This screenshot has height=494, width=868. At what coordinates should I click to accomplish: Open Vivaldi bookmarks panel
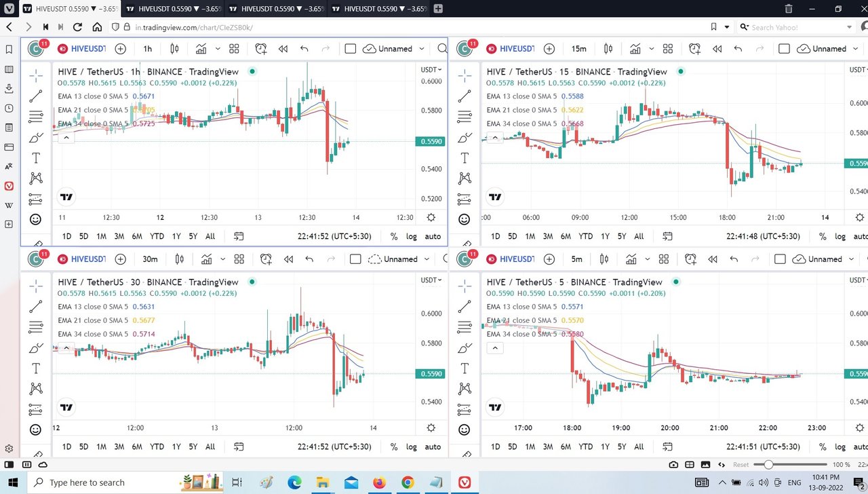coord(9,50)
